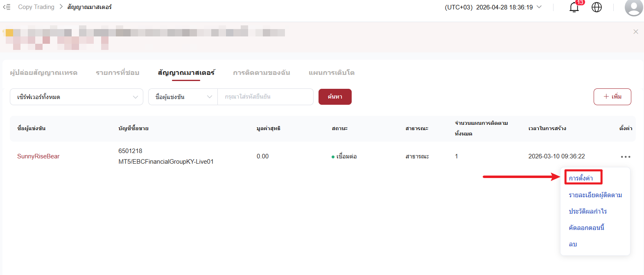Expand the UTC+03 timezone dropdown
This screenshot has width=644, height=275.
coord(493,7)
